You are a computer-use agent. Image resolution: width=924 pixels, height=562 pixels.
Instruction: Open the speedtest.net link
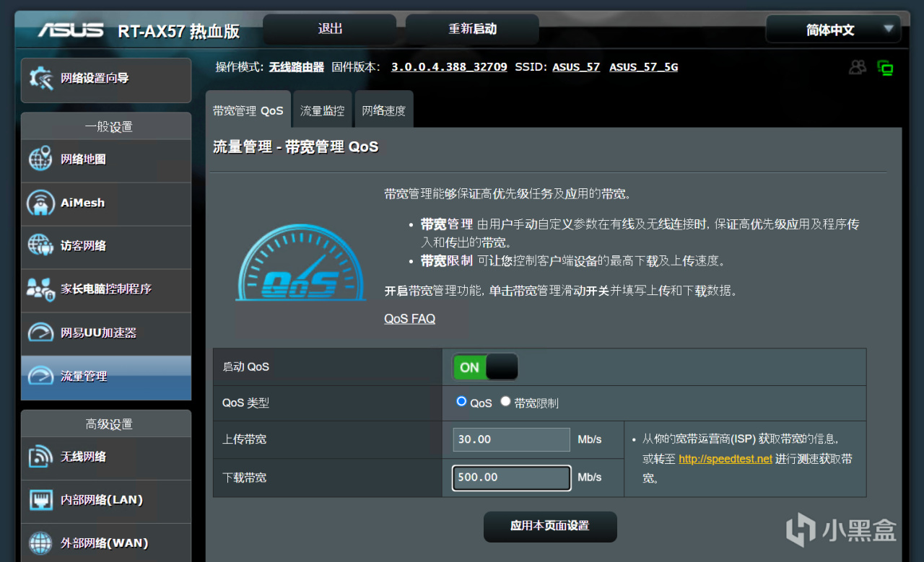725,459
